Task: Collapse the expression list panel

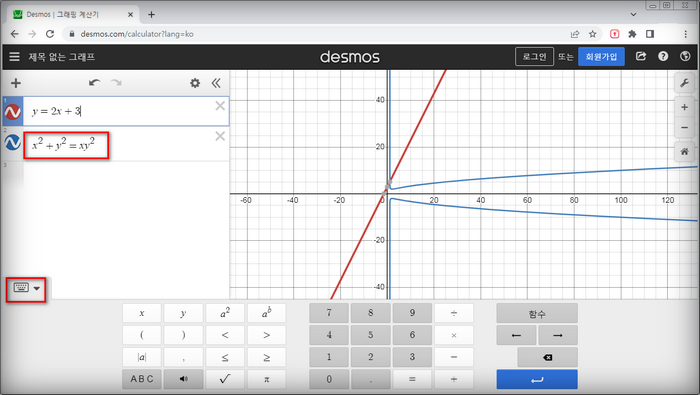Action: pyautogui.click(x=216, y=83)
